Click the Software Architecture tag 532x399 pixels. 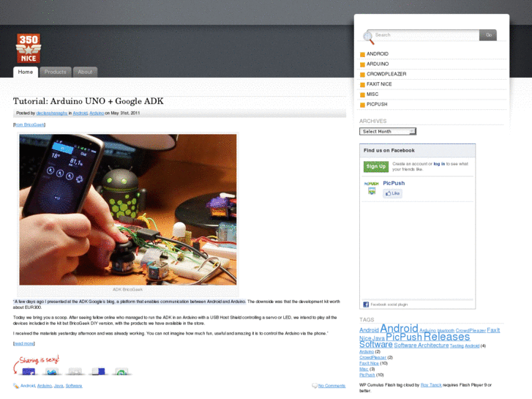(421, 346)
